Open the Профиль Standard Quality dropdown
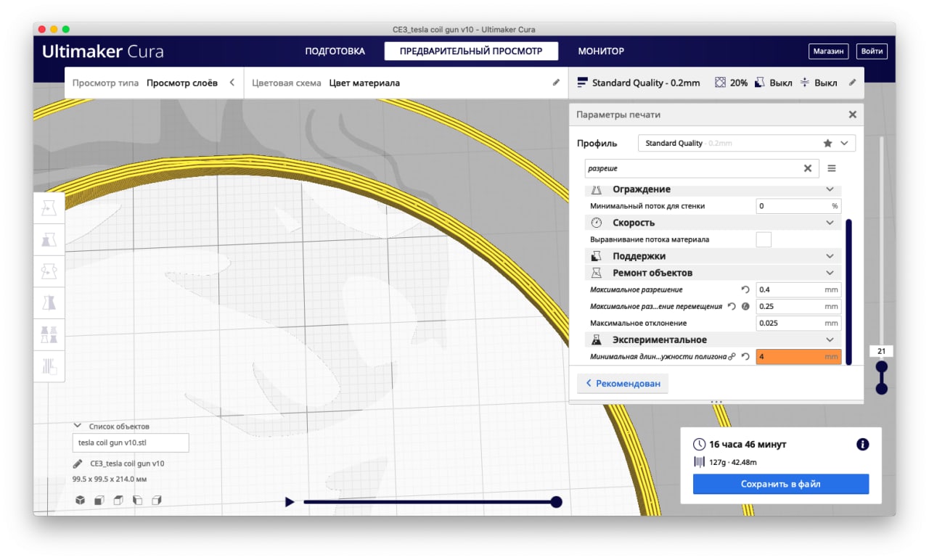Image resolution: width=929 pixels, height=560 pixels. (747, 143)
